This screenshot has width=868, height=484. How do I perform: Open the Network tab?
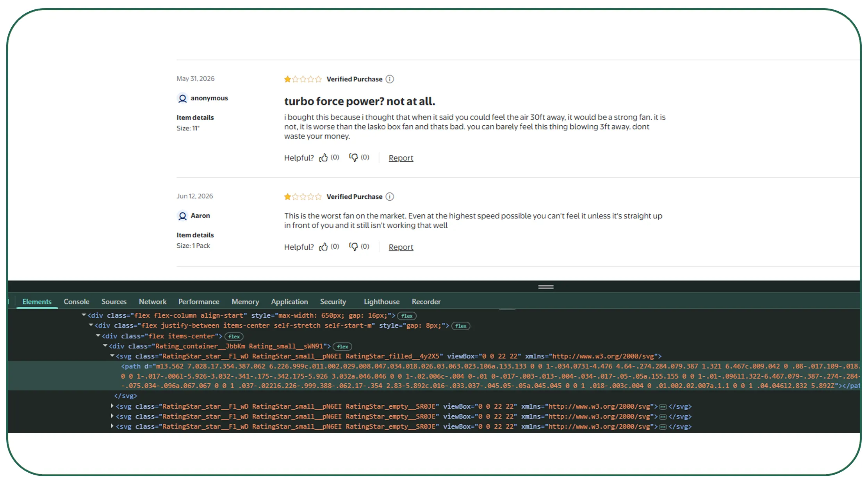point(153,302)
